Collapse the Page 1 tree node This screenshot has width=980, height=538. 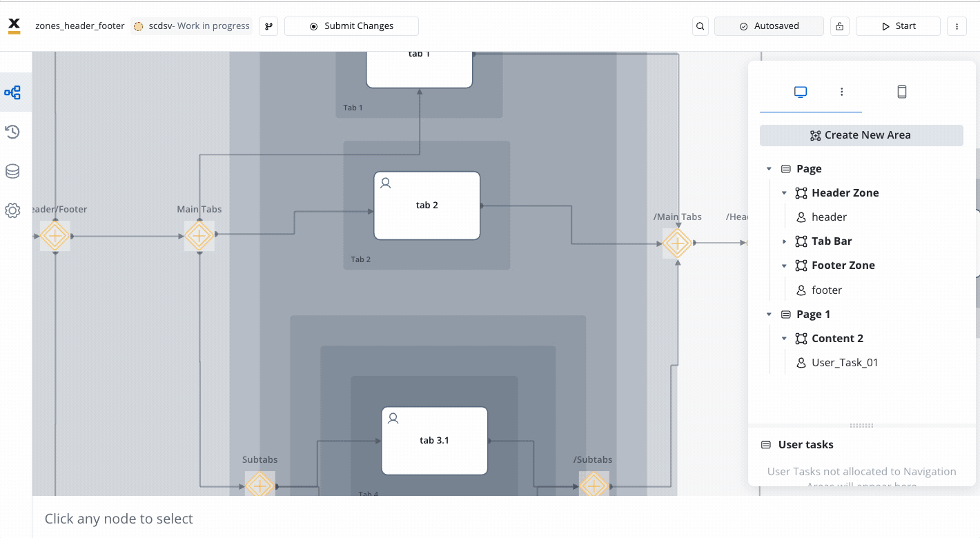769,315
